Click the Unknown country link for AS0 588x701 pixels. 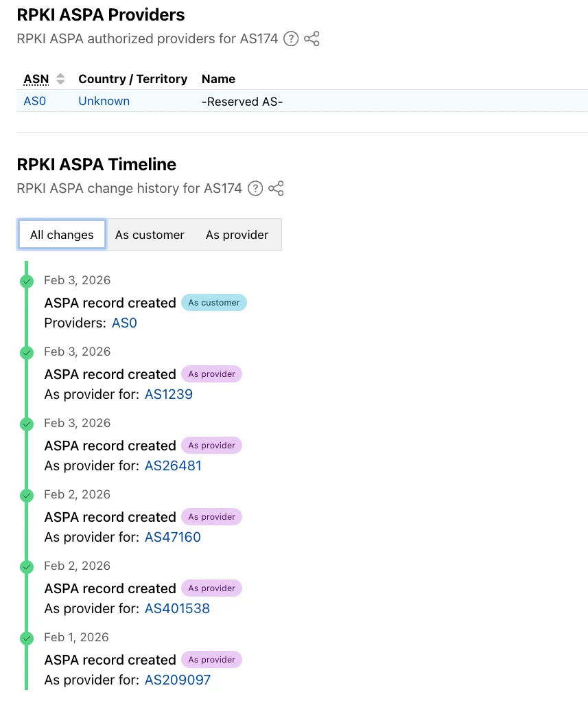point(104,101)
